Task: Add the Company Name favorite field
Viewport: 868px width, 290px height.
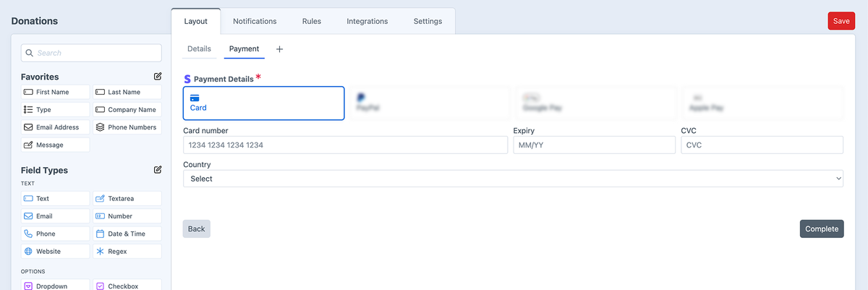Action: point(127,110)
